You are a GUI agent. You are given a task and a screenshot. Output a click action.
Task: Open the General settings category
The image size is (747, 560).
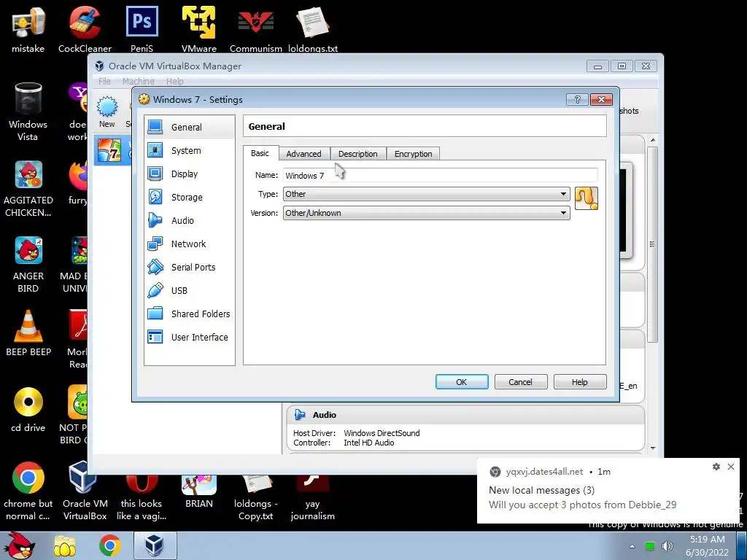click(189, 127)
